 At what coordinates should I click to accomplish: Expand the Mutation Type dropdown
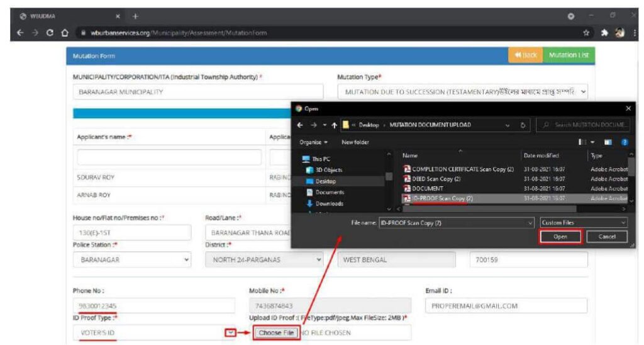pyautogui.click(x=463, y=92)
